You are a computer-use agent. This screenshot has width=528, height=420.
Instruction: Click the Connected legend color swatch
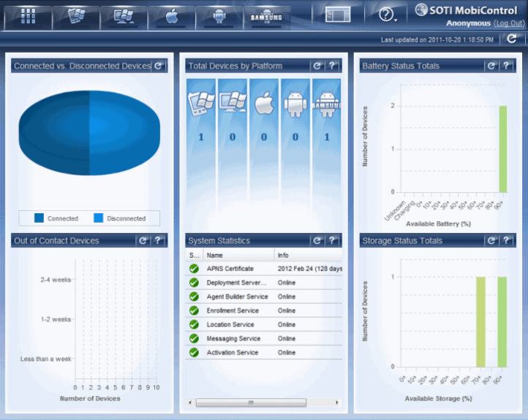click(39, 218)
